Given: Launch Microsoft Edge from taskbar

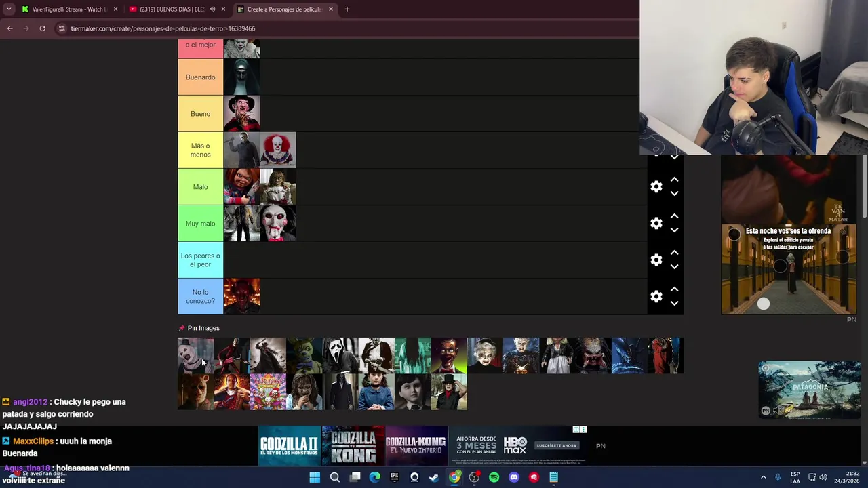Looking at the screenshot, I should coord(374,477).
